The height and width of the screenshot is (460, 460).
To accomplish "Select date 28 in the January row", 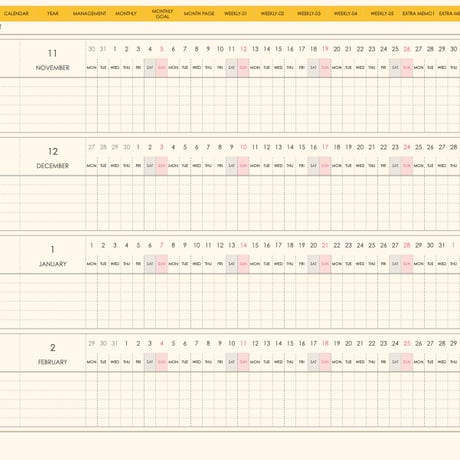I will (407, 246).
